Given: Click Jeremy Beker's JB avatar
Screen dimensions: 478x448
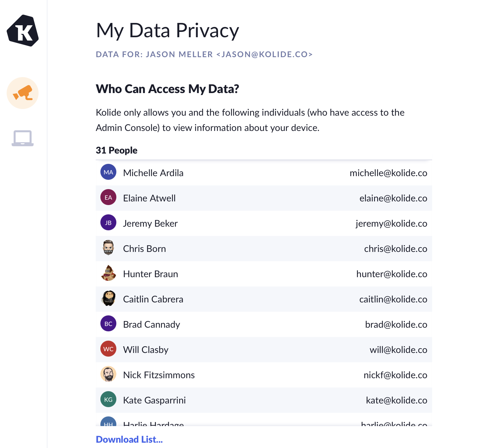Looking at the screenshot, I should pyautogui.click(x=108, y=223).
